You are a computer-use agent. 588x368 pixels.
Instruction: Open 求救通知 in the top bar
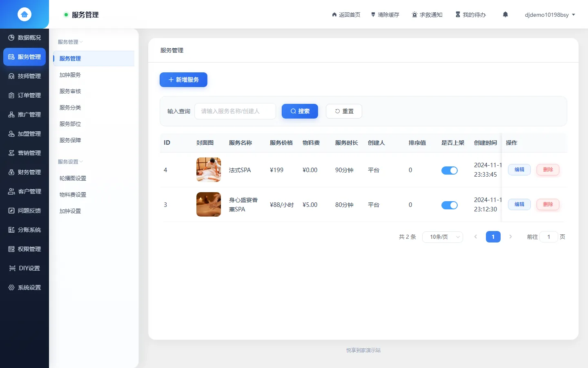click(x=427, y=15)
